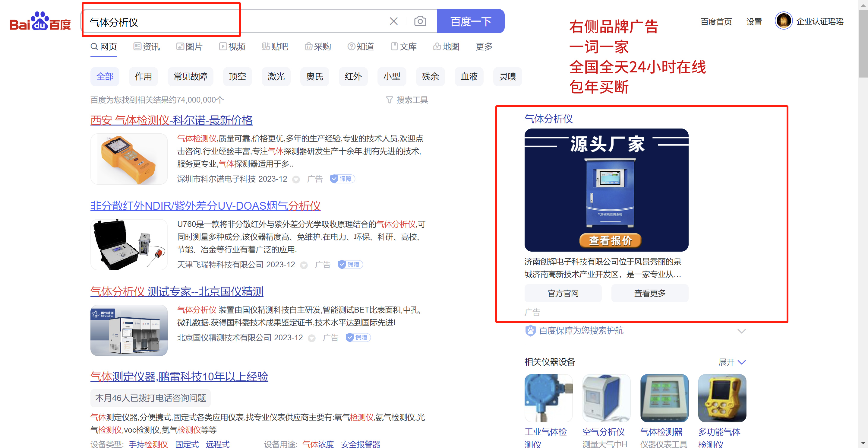The image size is (868, 448).
Task: Open the 视频 tab
Action: (x=232, y=46)
